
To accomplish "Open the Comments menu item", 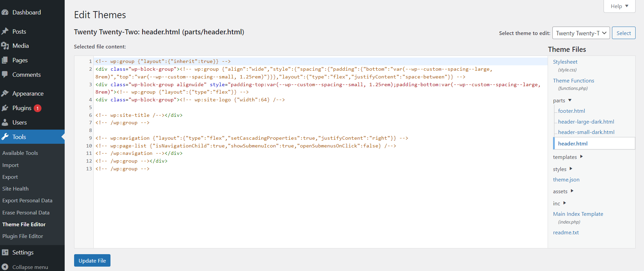I will pyautogui.click(x=27, y=75).
